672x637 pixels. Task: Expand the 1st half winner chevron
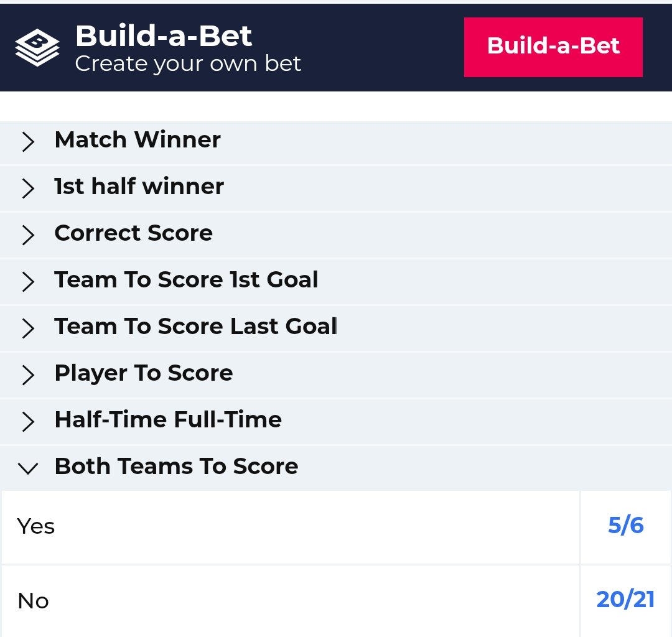pyautogui.click(x=28, y=188)
